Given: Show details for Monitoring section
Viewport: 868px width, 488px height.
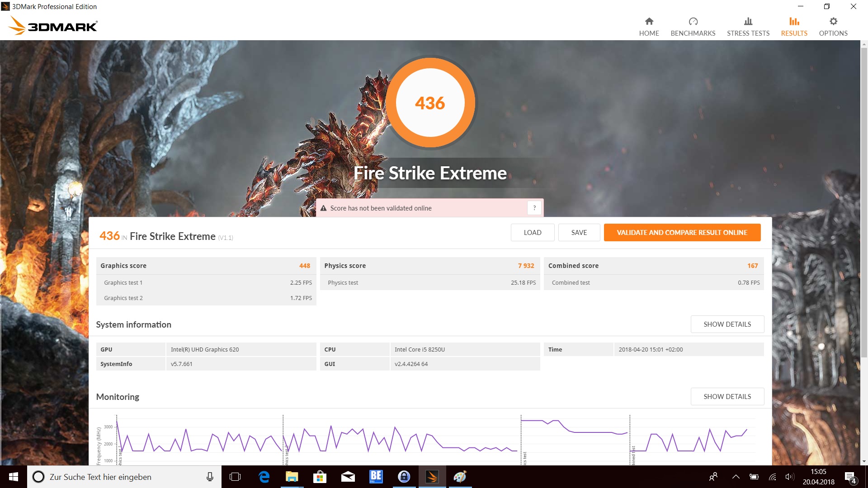Looking at the screenshot, I should point(727,397).
